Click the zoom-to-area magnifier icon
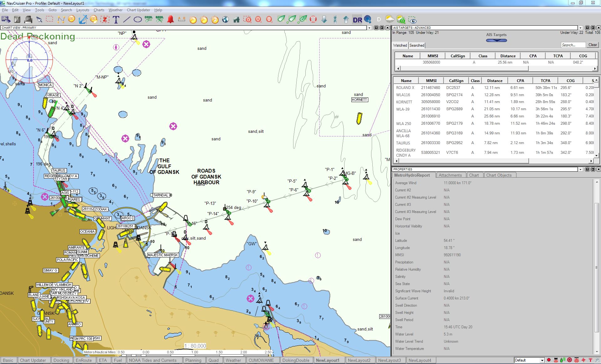The height and width of the screenshot is (364, 601). click(247, 20)
